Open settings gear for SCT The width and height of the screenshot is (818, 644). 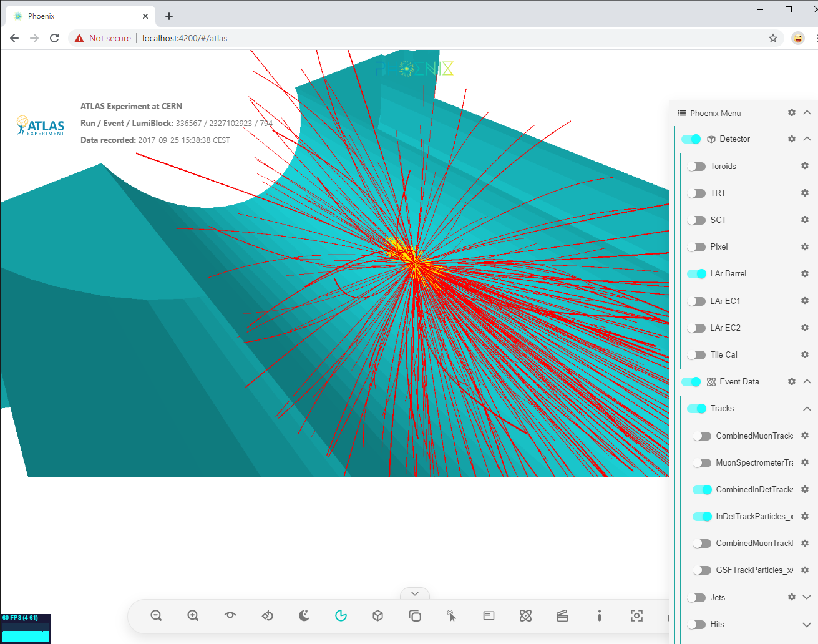tap(804, 220)
